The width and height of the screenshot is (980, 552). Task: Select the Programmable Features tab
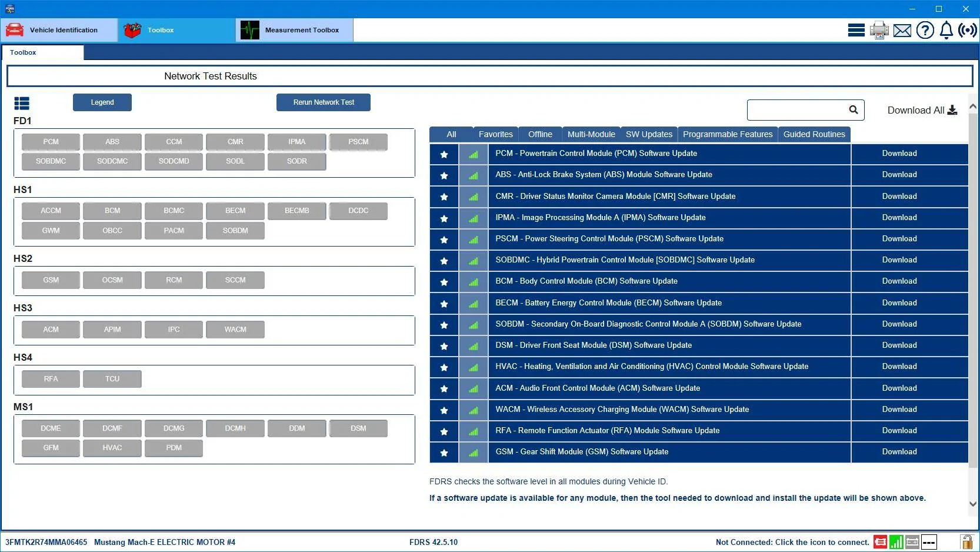click(x=728, y=134)
